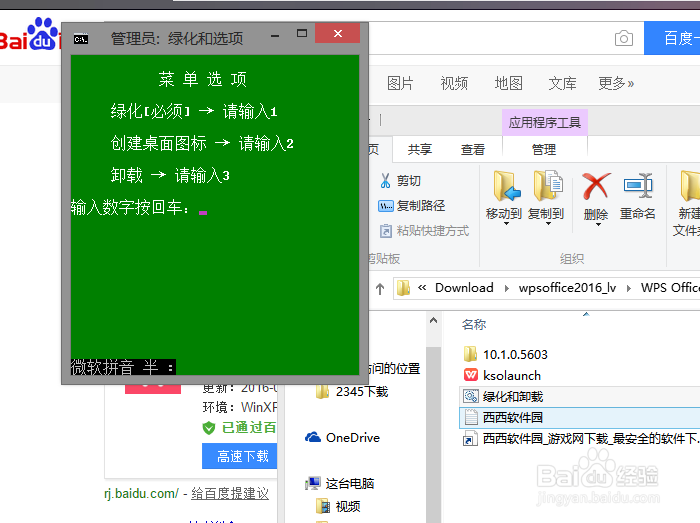Switch to Baidu 图片 tab
This screenshot has height=523, width=700.
click(400, 83)
